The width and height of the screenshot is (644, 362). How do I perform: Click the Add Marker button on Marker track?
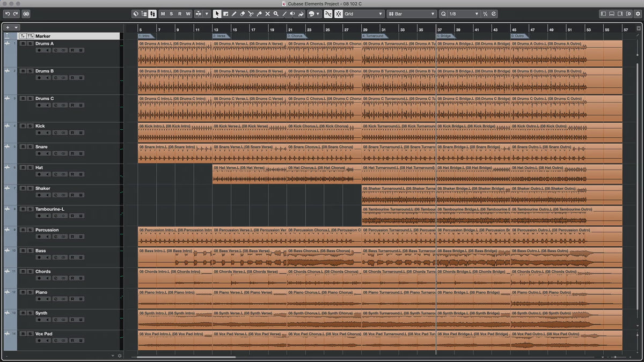click(x=22, y=36)
